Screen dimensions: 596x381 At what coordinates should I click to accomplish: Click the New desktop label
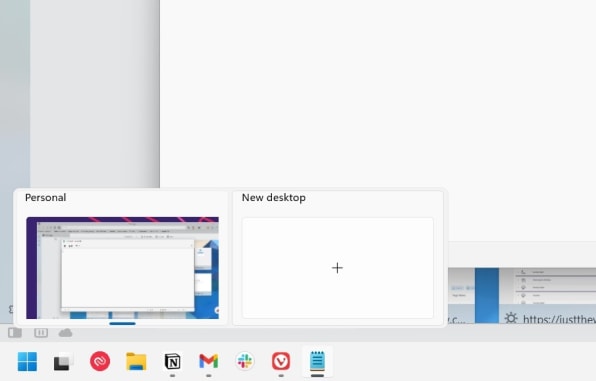pyautogui.click(x=274, y=197)
